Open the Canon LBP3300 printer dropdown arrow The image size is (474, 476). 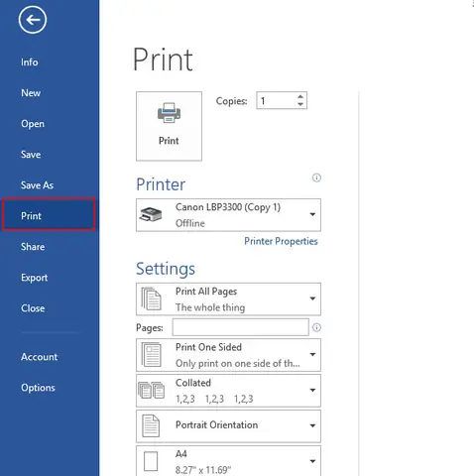312,214
